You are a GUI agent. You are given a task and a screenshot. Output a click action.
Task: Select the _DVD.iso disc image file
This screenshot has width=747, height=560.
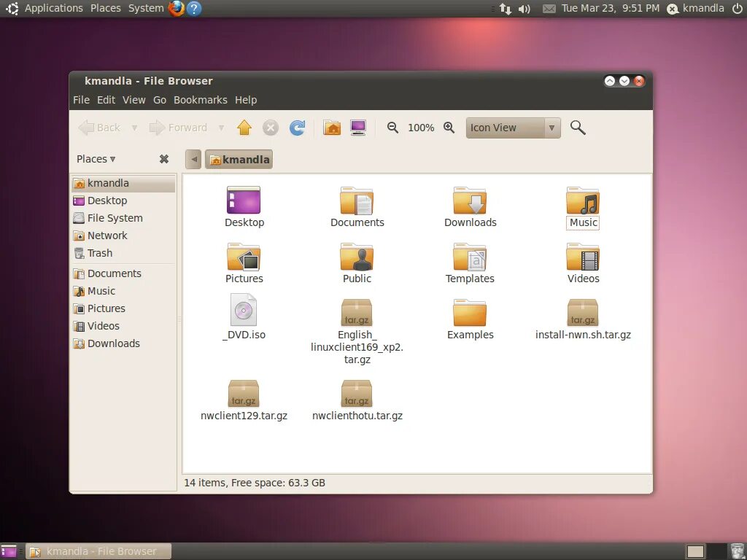(244, 310)
